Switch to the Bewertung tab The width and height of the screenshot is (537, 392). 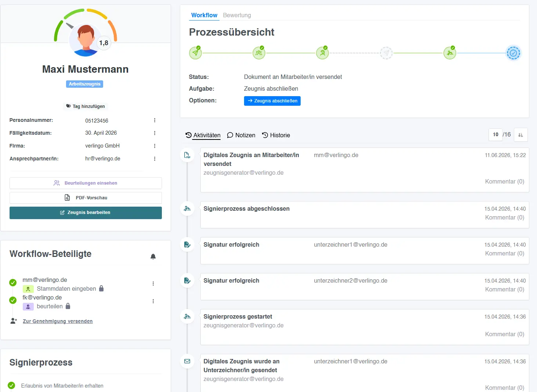pos(237,15)
